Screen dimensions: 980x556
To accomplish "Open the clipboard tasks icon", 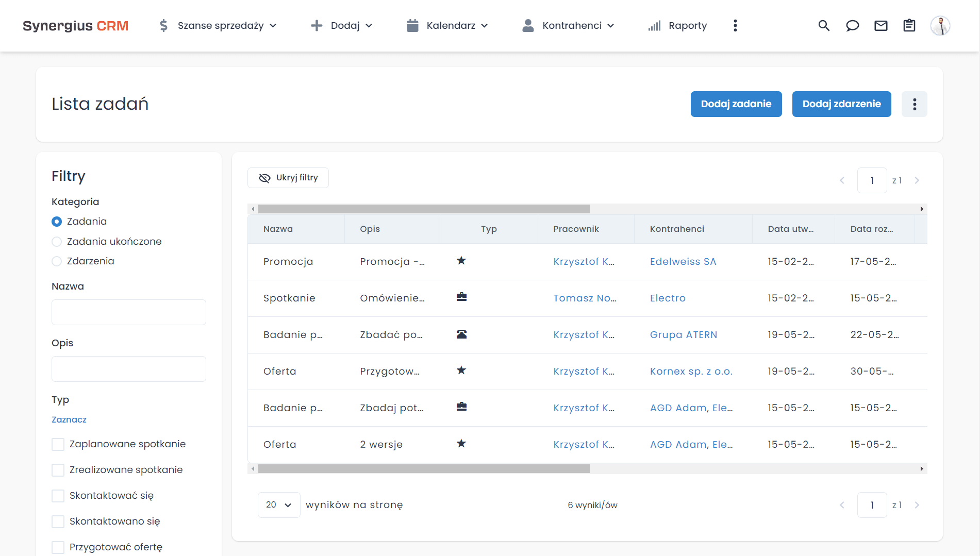I will click(909, 26).
